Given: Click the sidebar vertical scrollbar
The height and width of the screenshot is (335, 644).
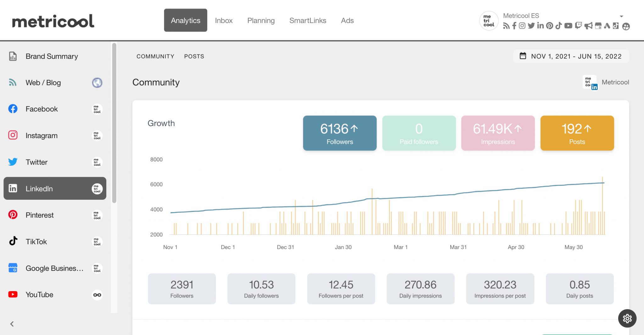Looking at the screenshot, I should point(114,123).
